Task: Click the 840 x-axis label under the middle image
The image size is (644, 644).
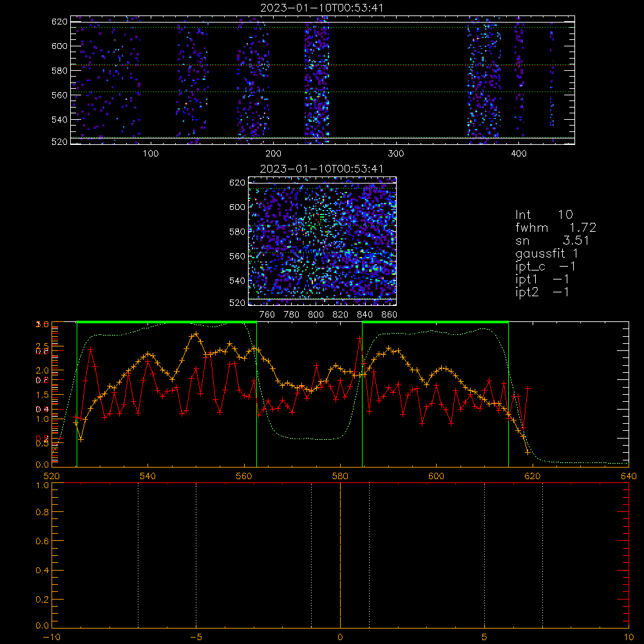Action: [365, 315]
